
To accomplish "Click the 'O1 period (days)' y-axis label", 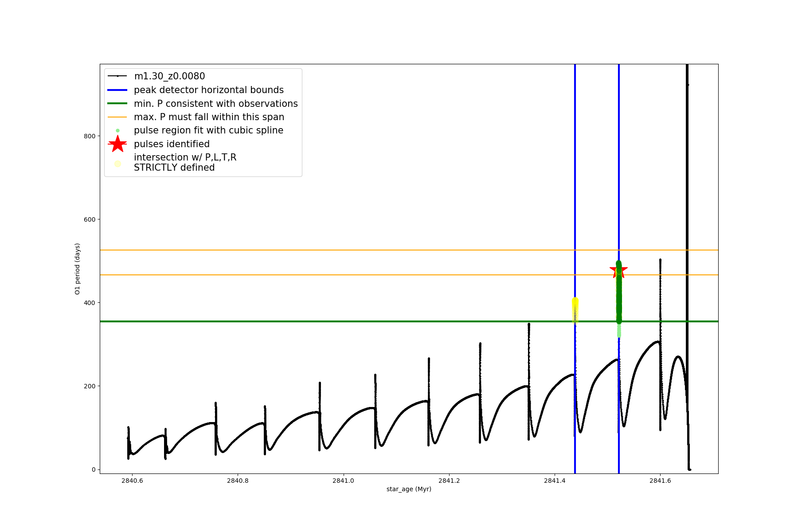I will click(77, 269).
